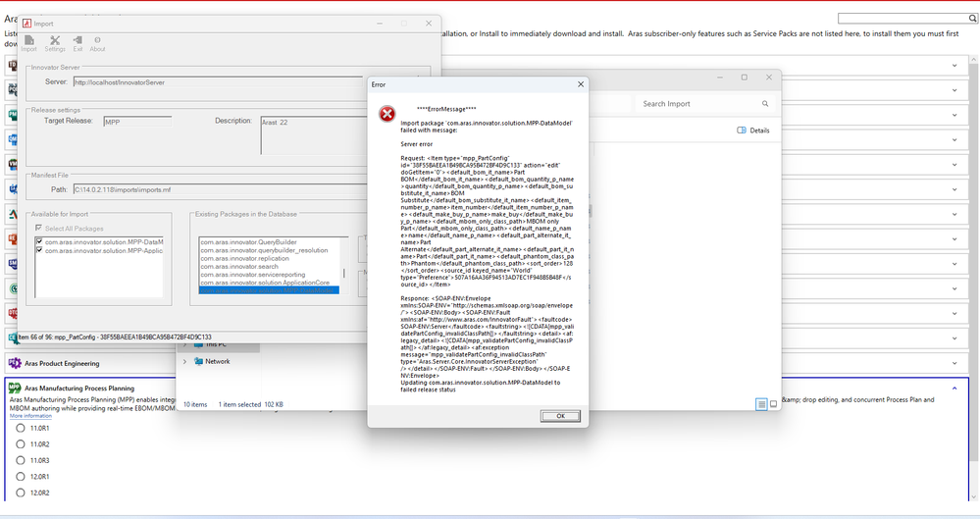This screenshot has width=980, height=519.
Task: Toggle the MPP-DataModel package checkbox
Action: pos(39,241)
